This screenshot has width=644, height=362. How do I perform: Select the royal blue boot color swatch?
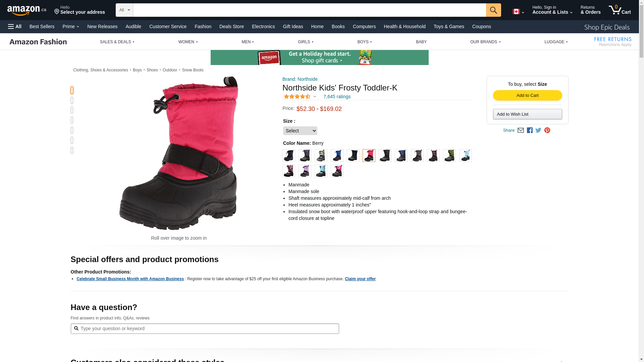337,156
